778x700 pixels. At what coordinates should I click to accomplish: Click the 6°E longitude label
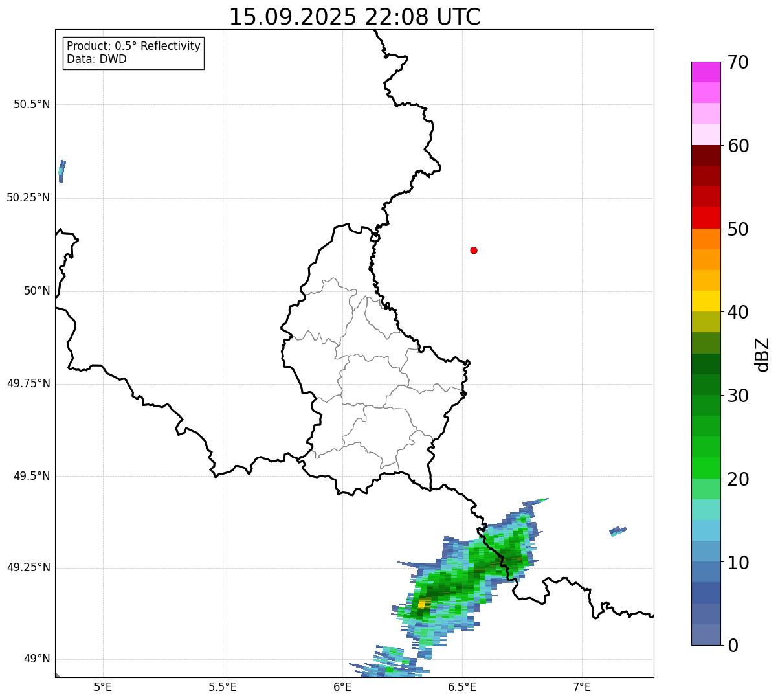(342, 687)
